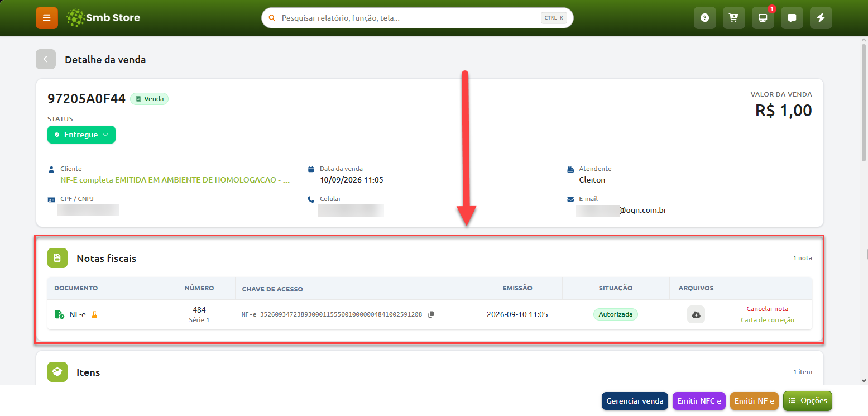Download the invoice files with cloud icon
Screen dimensions: 868x416
pyautogui.click(x=696, y=314)
